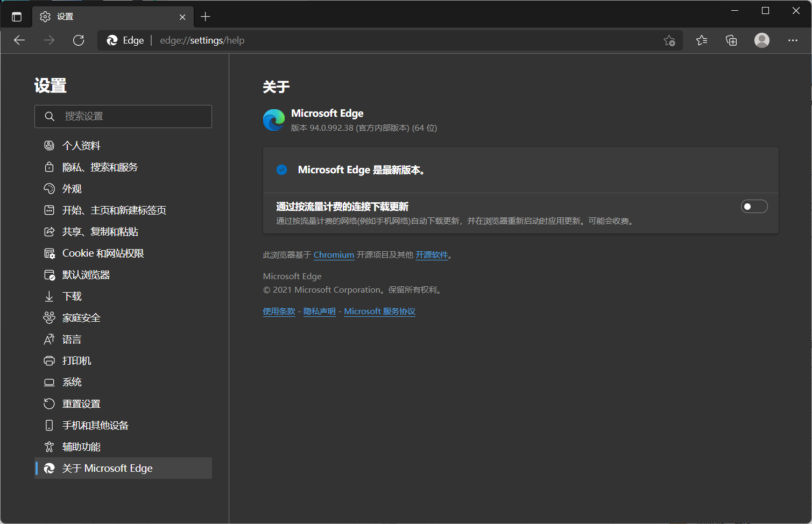Click the Microsoft Edge logo in 关于
This screenshot has height=524, width=812.
click(x=274, y=120)
